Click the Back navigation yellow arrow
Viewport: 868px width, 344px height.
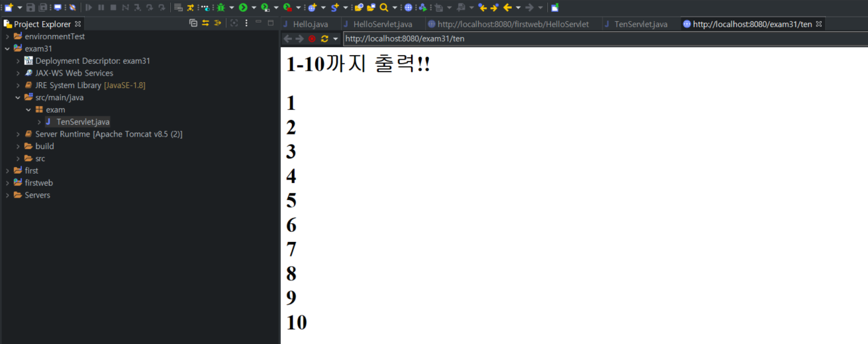click(507, 7)
